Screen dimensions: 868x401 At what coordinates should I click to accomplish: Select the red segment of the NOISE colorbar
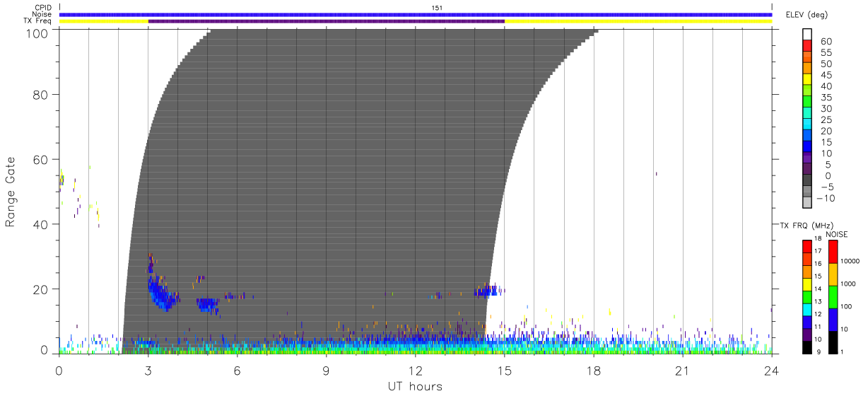833,252
